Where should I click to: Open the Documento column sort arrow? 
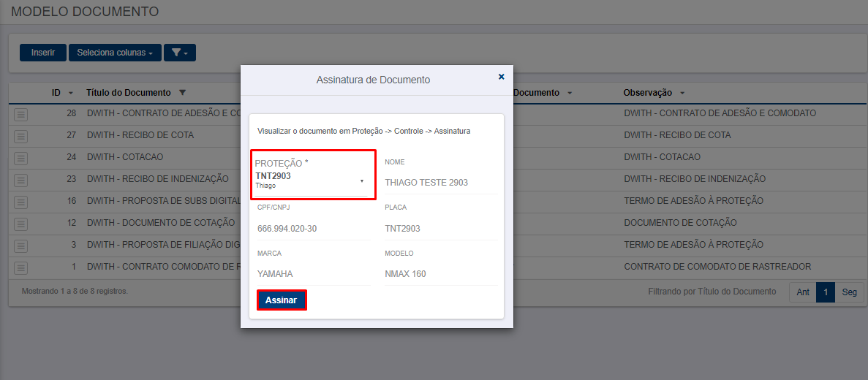point(569,92)
